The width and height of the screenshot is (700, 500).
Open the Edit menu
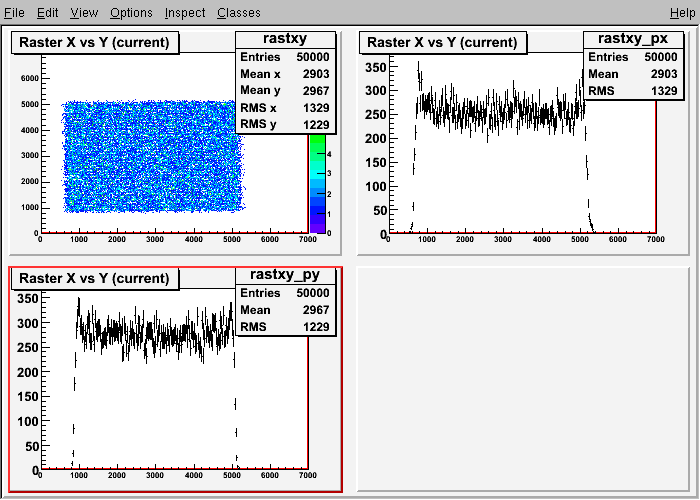tap(47, 12)
